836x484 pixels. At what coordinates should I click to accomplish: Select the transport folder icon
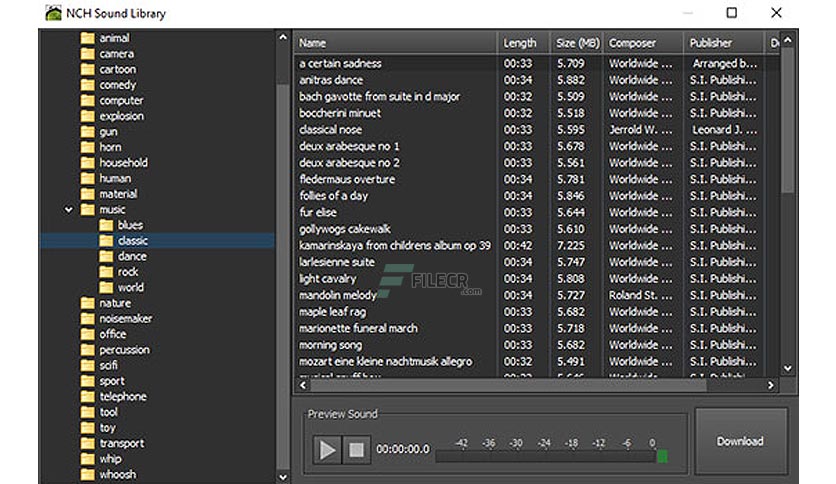(x=87, y=443)
